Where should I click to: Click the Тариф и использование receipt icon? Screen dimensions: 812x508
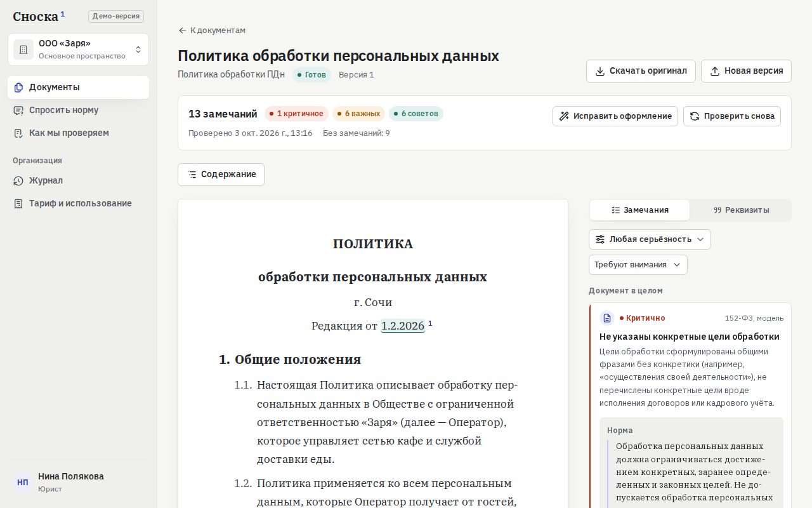(18, 204)
